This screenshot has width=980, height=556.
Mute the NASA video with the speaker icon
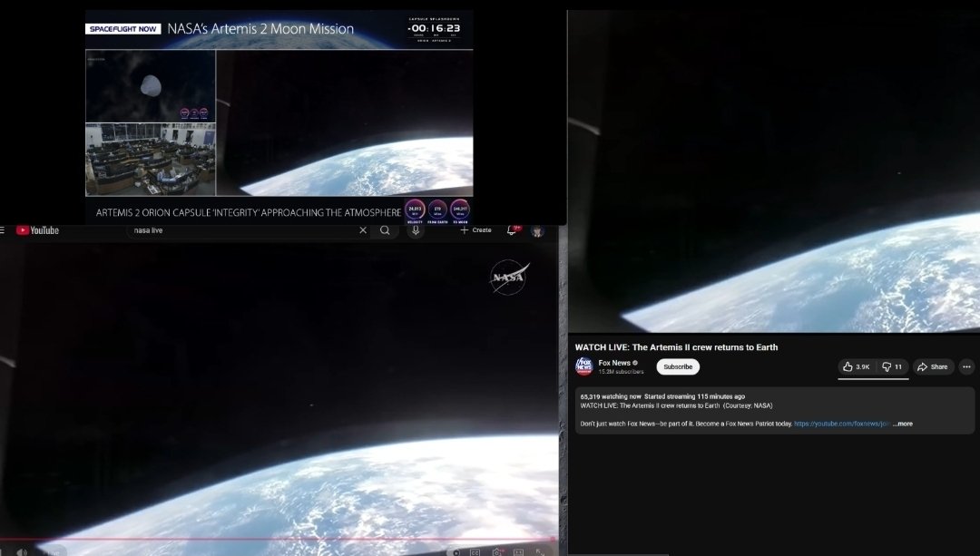pos(22,552)
